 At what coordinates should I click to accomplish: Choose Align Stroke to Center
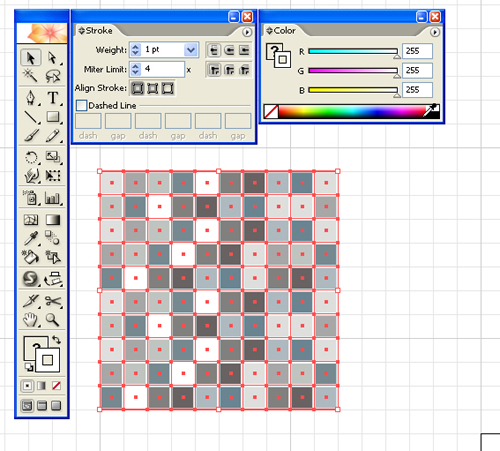137,88
